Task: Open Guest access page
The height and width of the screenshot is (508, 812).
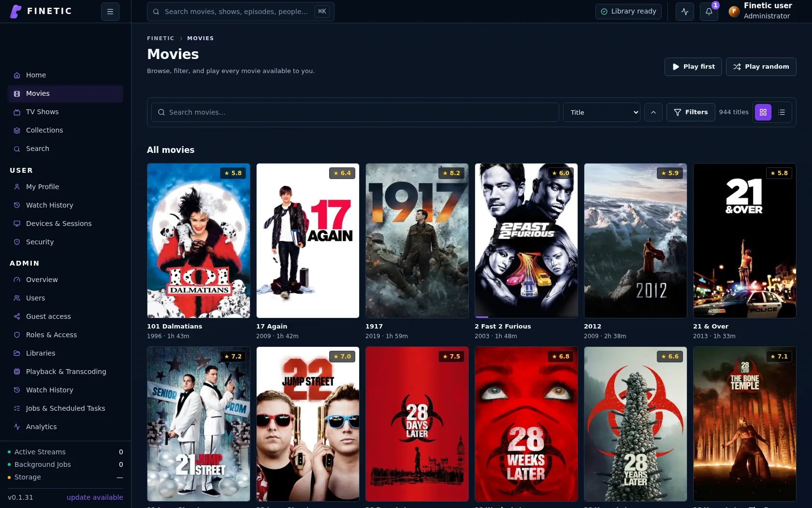Action: pyautogui.click(x=65, y=316)
